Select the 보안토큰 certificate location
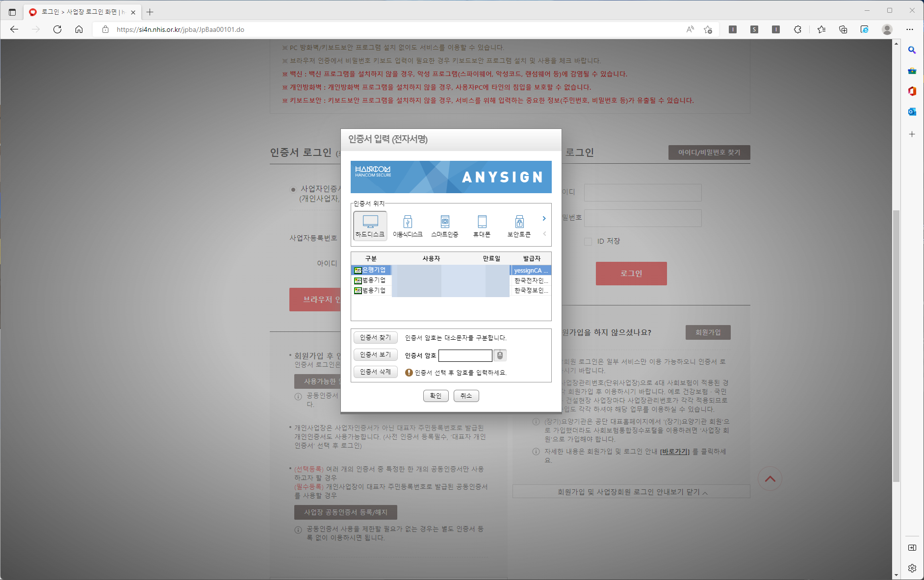The height and width of the screenshot is (580, 924). click(x=519, y=226)
